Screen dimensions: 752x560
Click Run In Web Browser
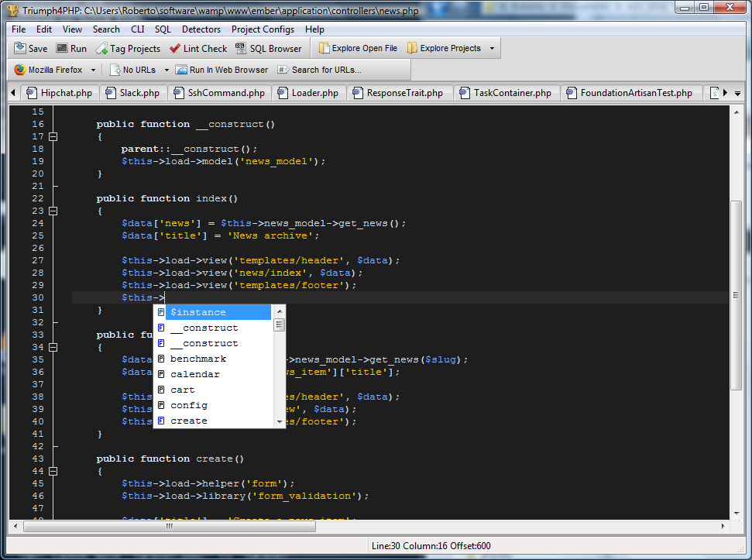pyautogui.click(x=222, y=70)
